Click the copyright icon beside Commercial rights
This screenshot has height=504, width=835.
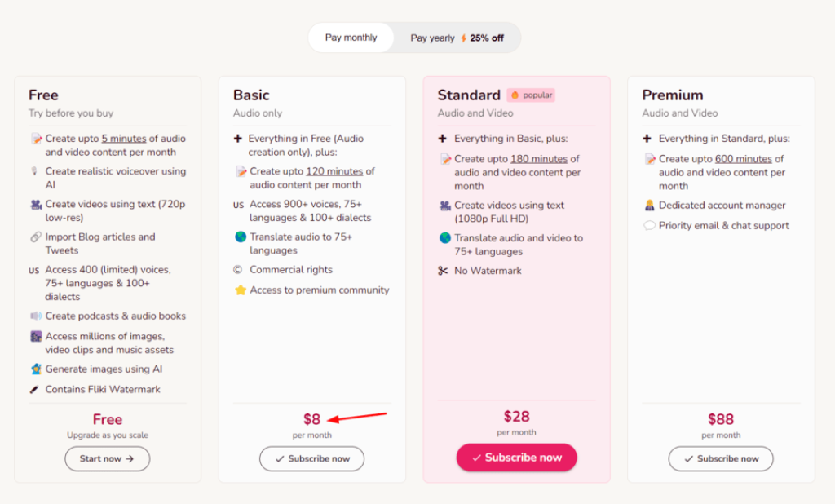[x=237, y=270]
